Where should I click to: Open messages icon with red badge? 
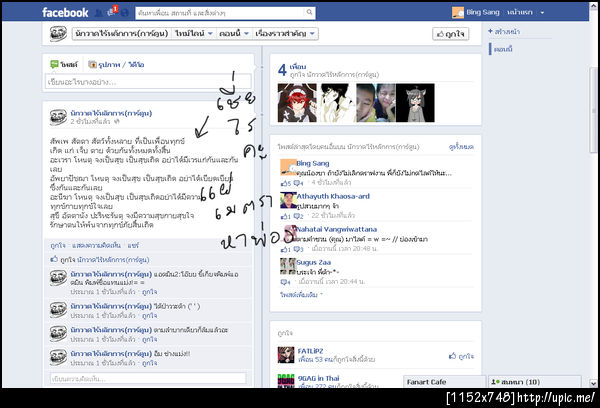[111, 13]
